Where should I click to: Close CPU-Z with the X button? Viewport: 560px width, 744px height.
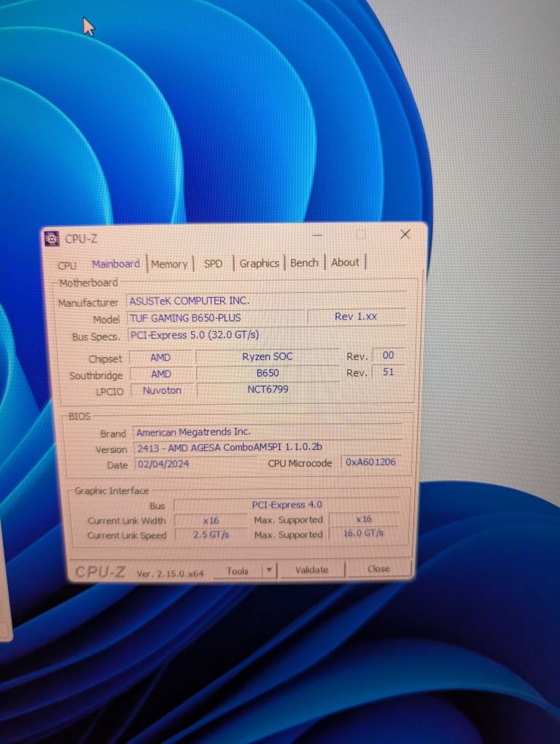coord(405,234)
